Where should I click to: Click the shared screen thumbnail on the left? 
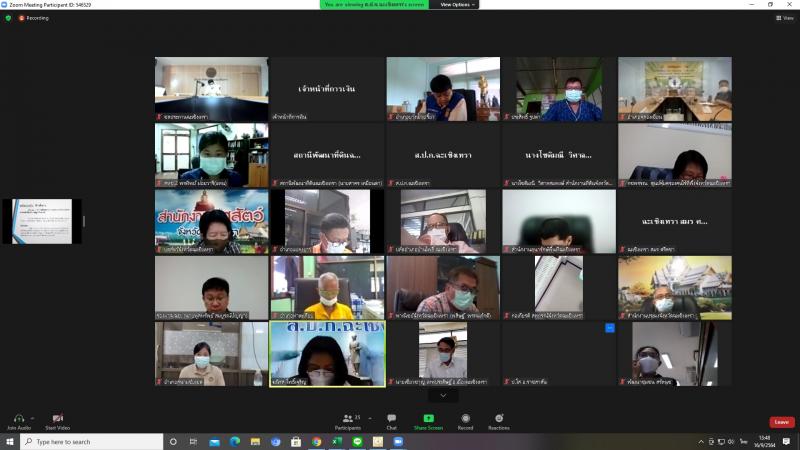42,221
